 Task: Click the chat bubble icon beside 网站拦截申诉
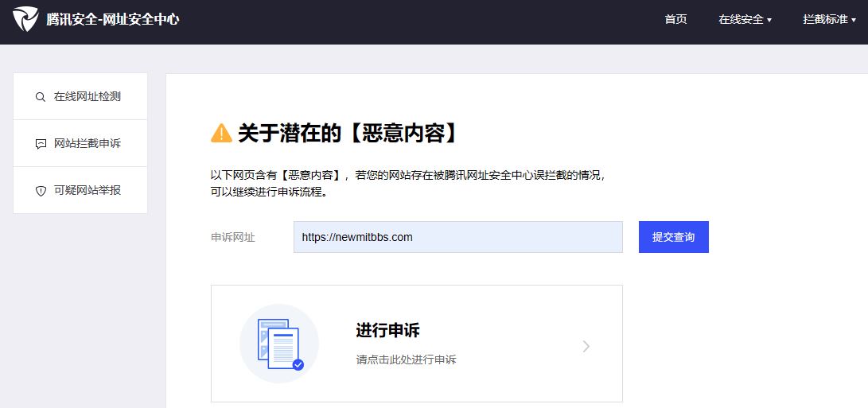tap(41, 144)
